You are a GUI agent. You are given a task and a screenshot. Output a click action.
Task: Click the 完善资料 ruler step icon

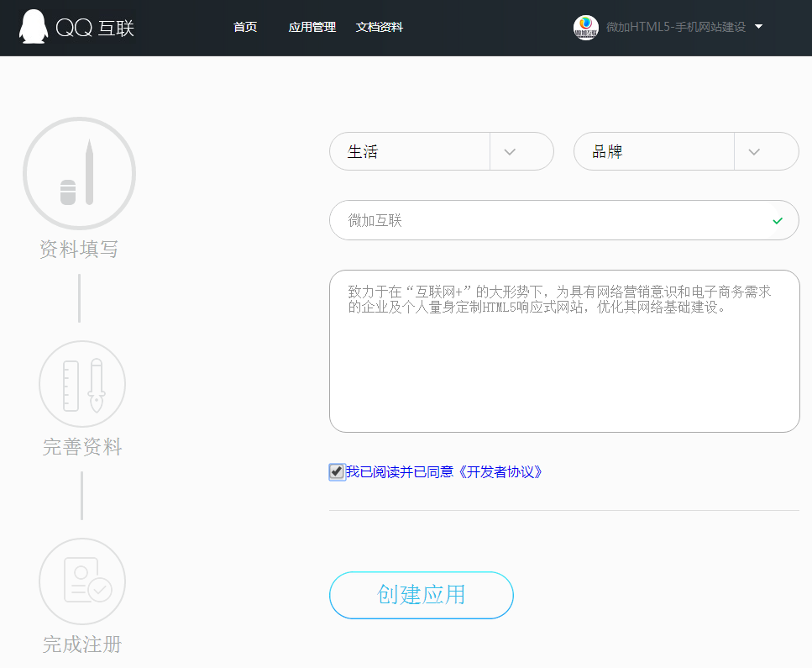pyautogui.click(x=82, y=384)
